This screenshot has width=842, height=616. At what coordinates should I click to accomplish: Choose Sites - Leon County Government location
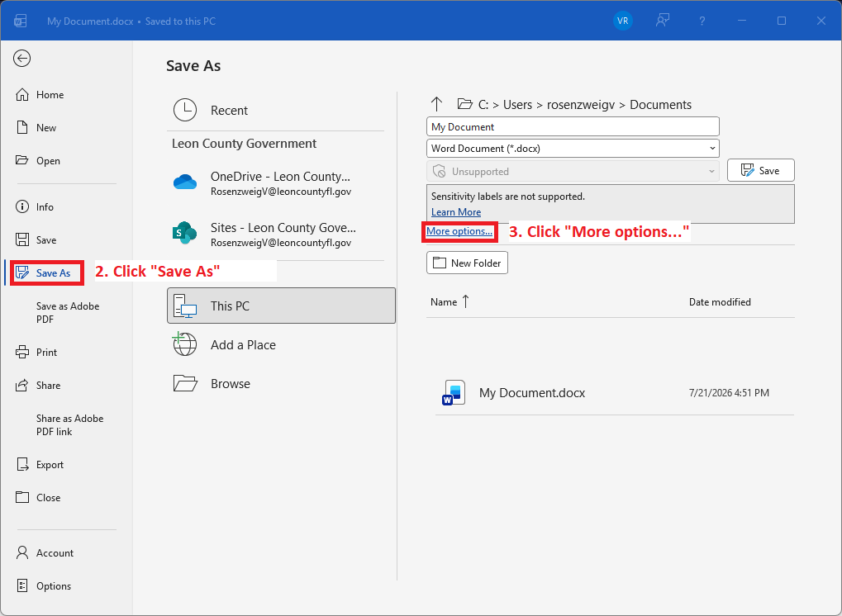coord(275,234)
